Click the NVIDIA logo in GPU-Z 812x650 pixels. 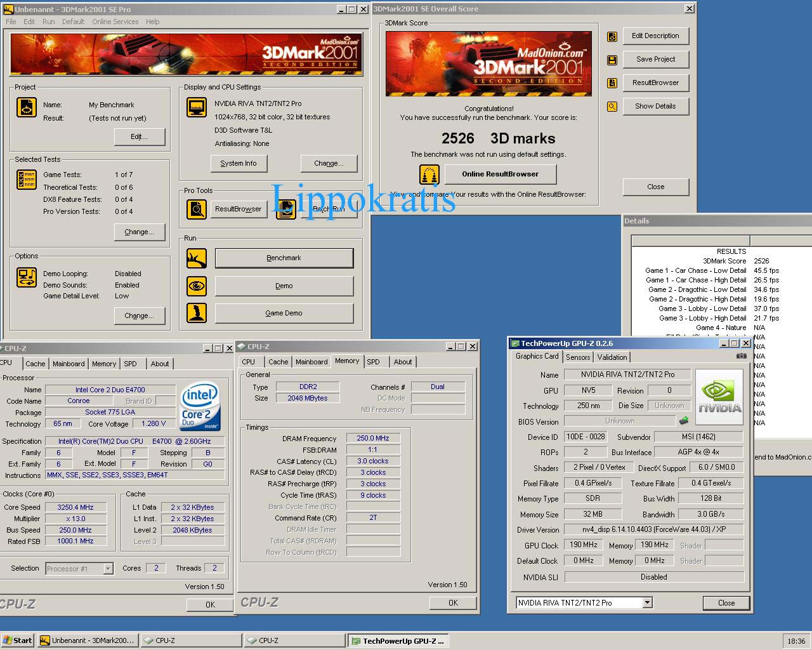click(719, 397)
